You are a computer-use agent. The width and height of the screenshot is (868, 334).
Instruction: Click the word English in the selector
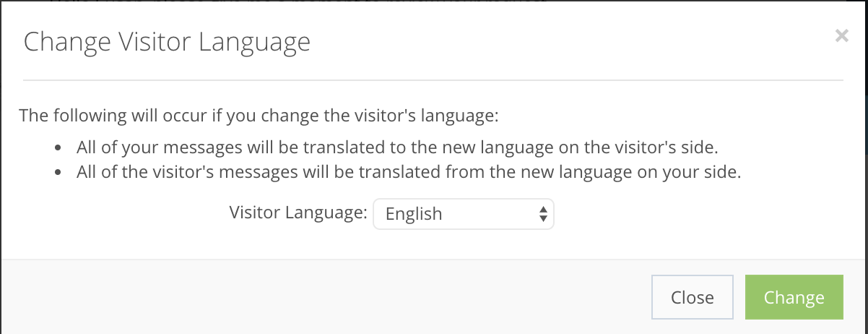(x=414, y=214)
